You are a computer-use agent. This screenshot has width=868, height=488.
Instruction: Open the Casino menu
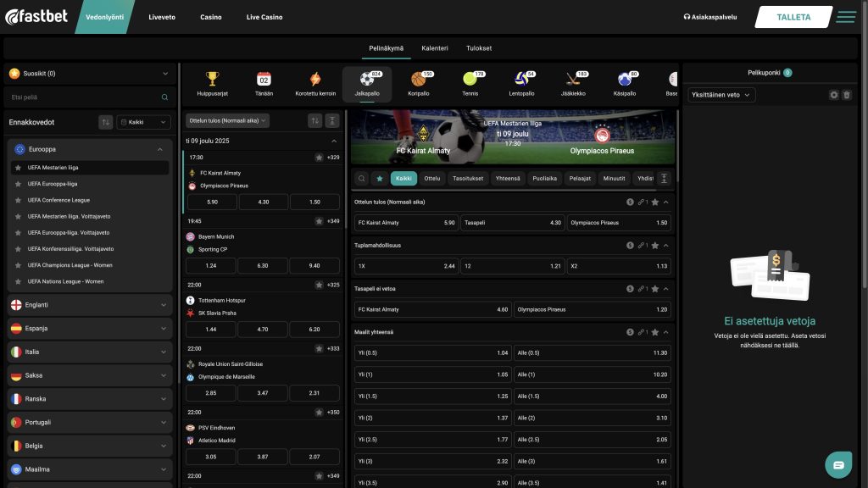(211, 17)
